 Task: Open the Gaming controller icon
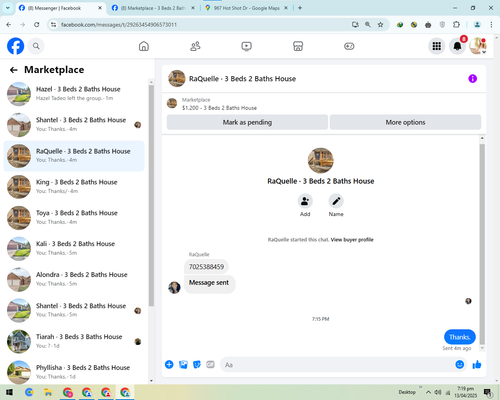(349, 46)
